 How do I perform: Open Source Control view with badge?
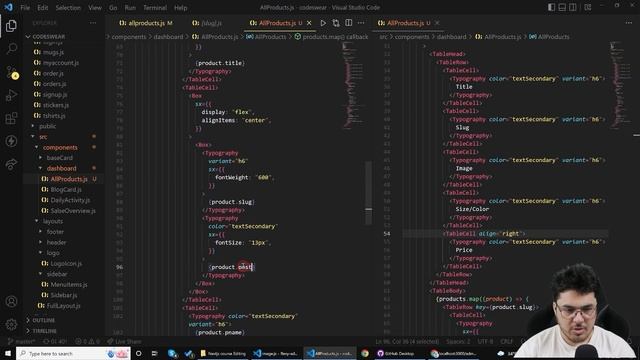(12, 72)
